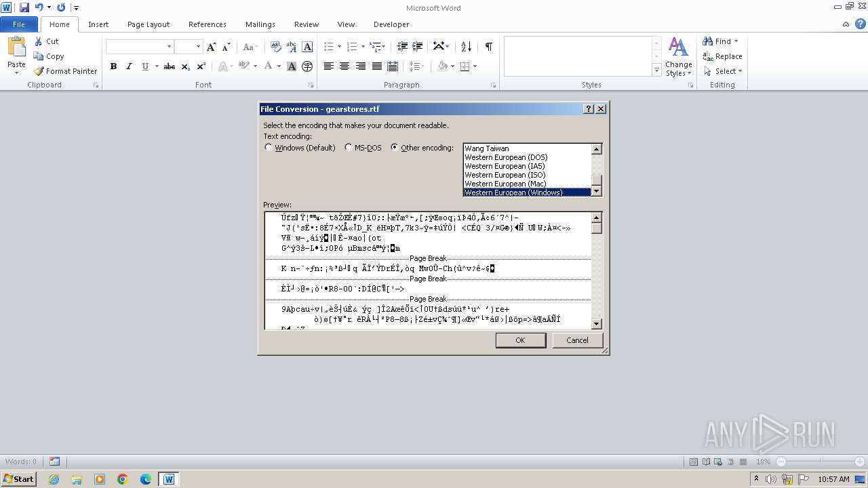Viewport: 868px width, 488px height.
Task: Open the Font Color dropdown
Action: click(x=278, y=66)
